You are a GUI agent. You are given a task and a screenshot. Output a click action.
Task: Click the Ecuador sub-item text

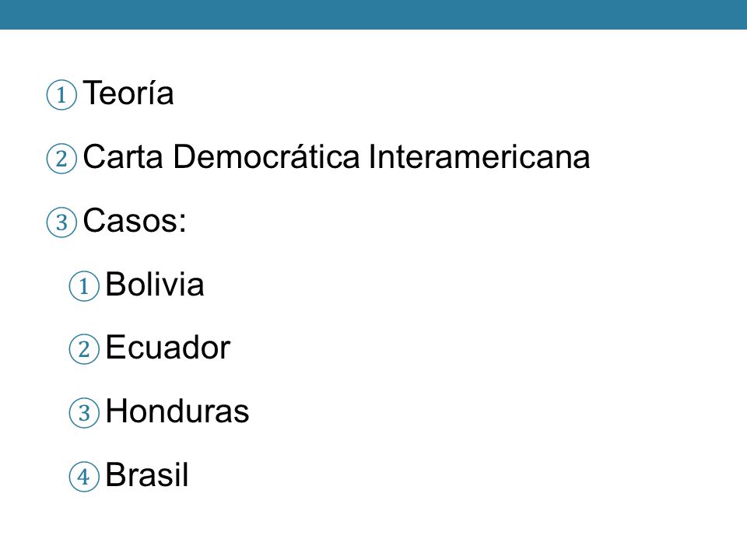(x=168, y=347)
